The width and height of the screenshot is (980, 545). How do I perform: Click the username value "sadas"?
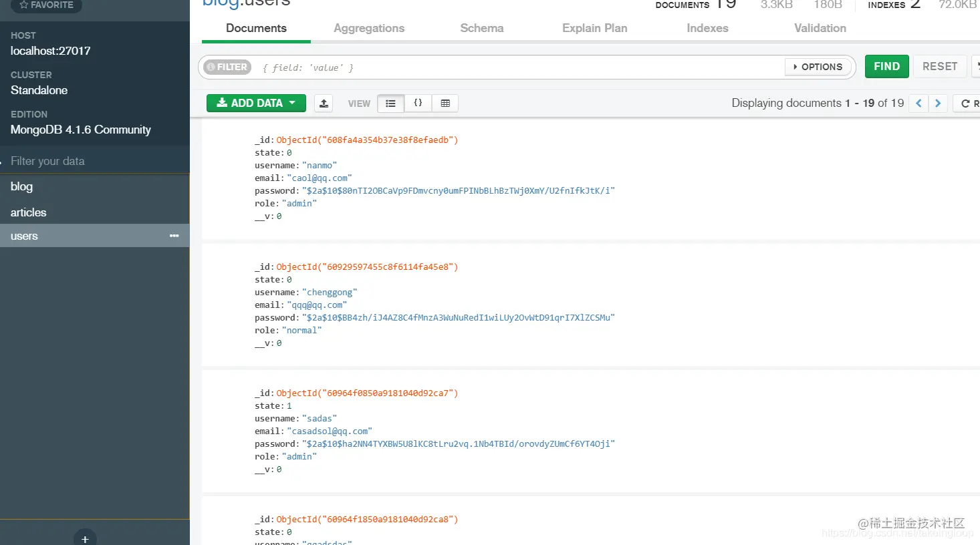click(x=320, y=419)
